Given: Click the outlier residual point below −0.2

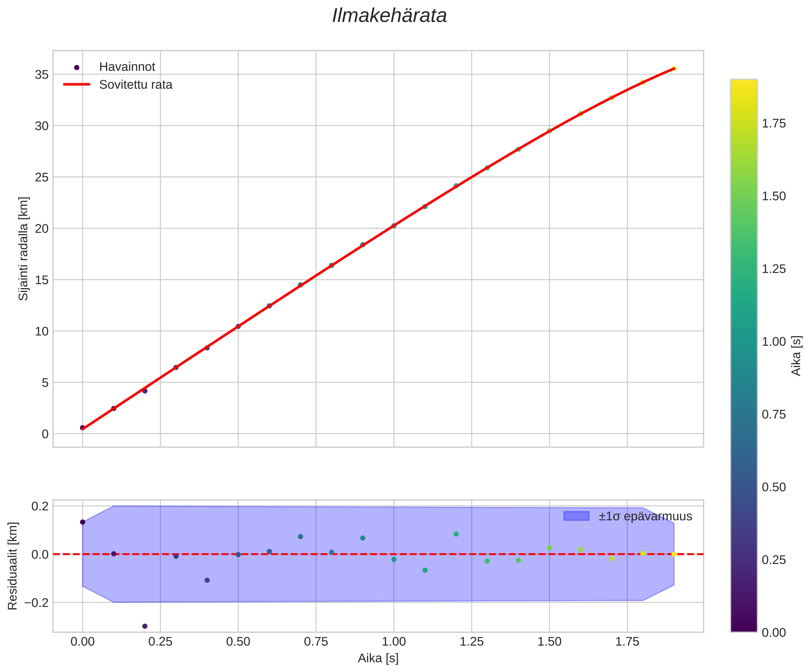Looking at the screenshot, I should point(145,626).
